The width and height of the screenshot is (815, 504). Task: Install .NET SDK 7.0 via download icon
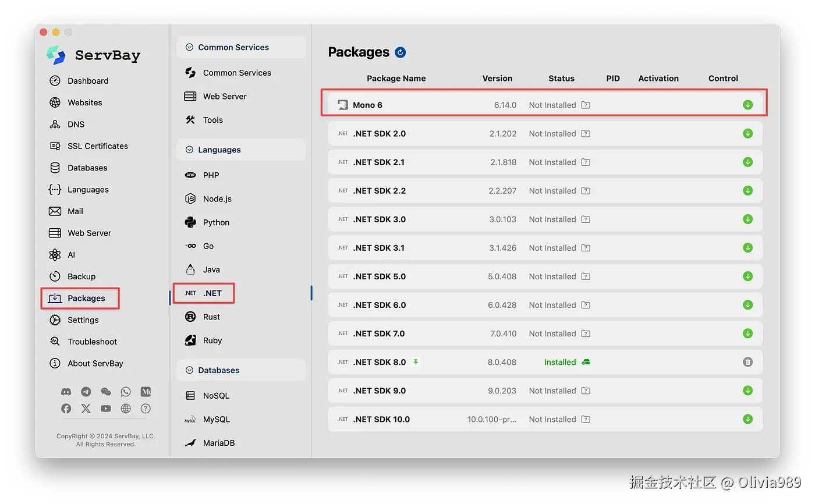coord(747,333)
